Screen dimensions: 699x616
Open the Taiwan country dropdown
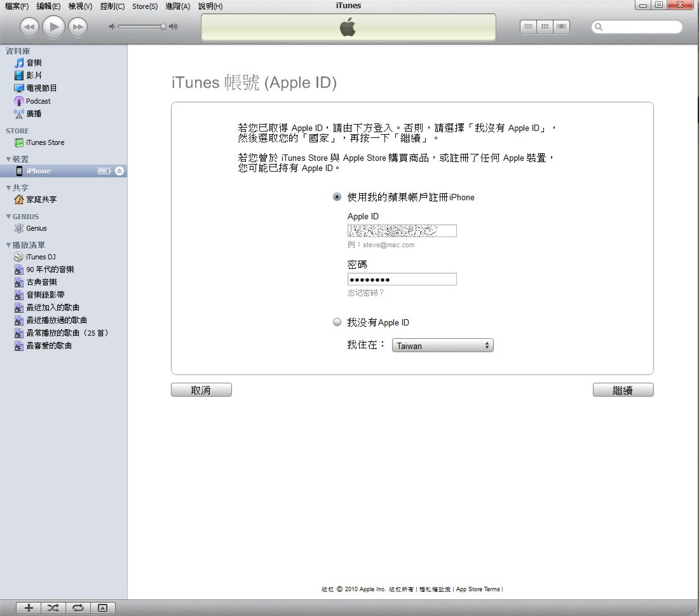(443, 345)
